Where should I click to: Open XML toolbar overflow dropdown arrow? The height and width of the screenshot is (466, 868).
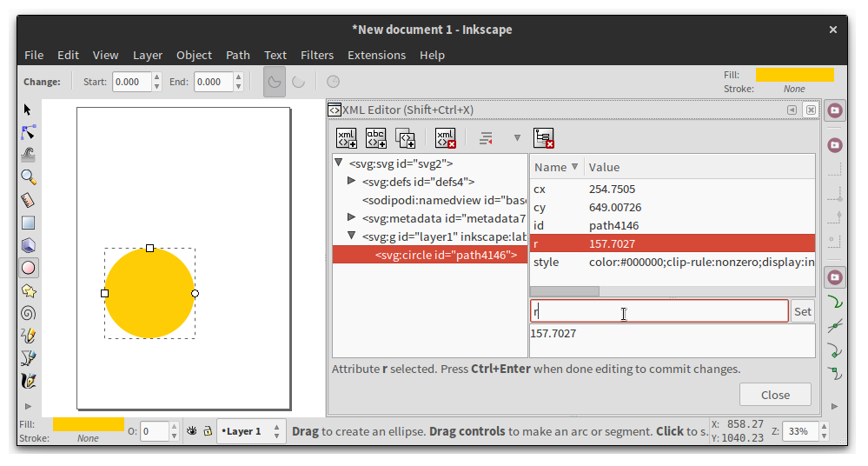coord(517,138)
